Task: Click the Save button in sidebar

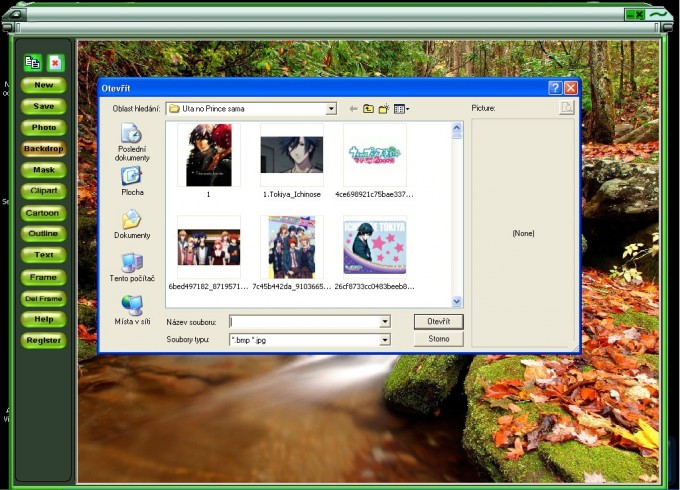Action: coord(44,106)
